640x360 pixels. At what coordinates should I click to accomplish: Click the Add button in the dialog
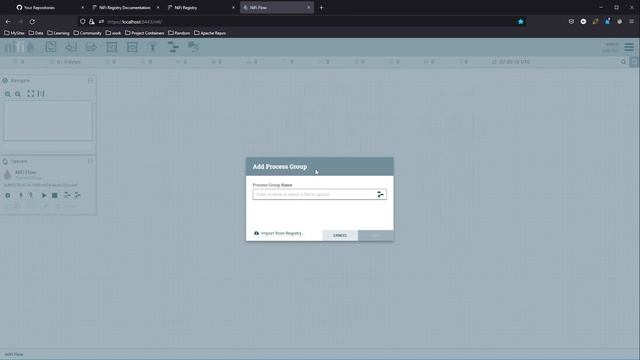376,236
